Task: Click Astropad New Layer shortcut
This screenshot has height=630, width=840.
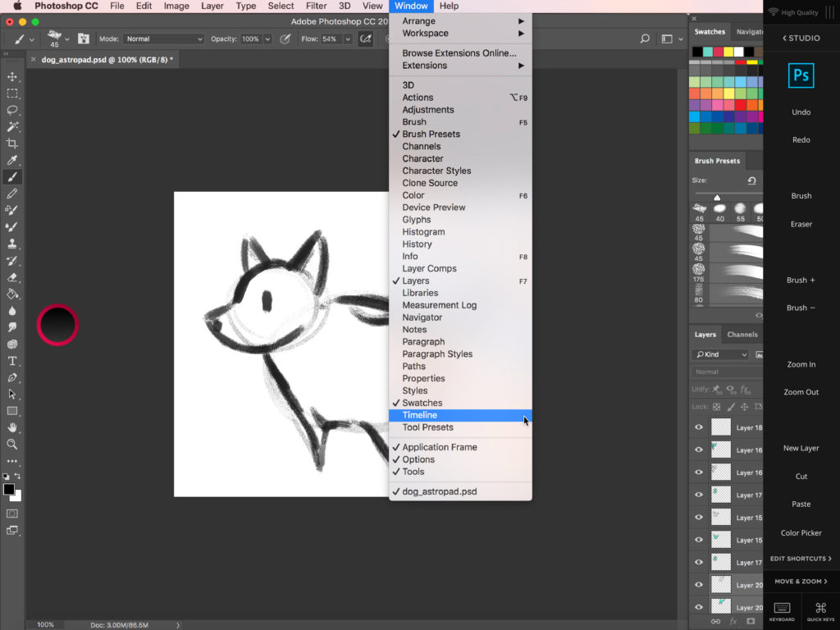Action: (801, 449)
